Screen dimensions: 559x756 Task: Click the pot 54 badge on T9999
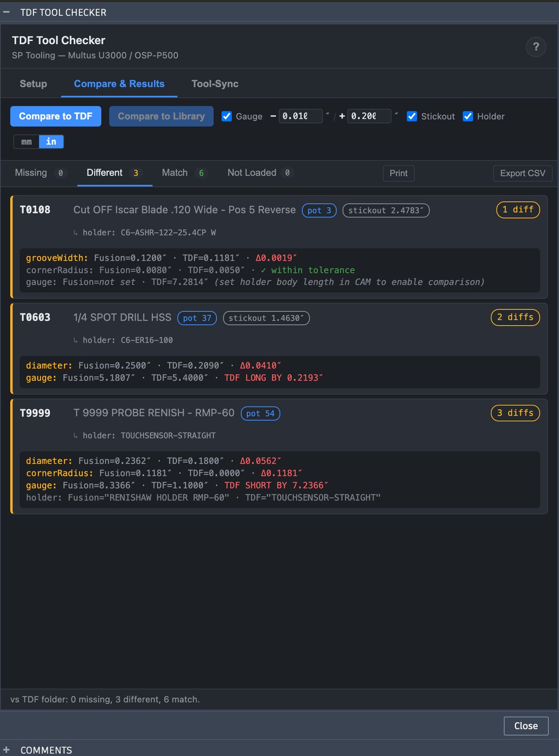pyautogui.click(x=260, y=414)
